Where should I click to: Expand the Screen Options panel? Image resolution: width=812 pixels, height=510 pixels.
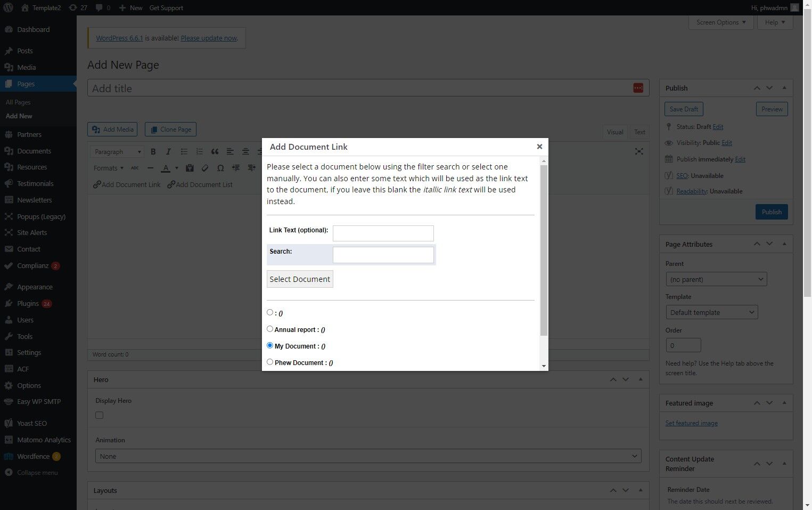(721, 22)
